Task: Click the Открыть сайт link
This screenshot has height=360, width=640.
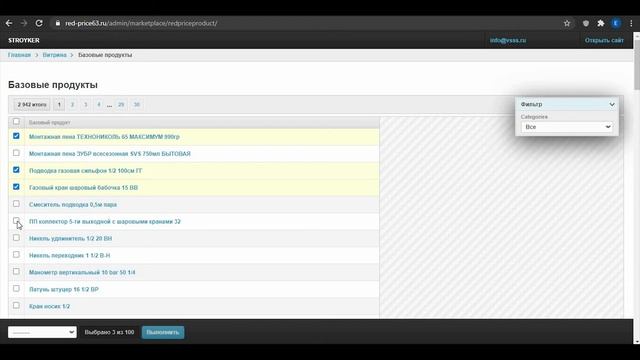Action: 604,40
